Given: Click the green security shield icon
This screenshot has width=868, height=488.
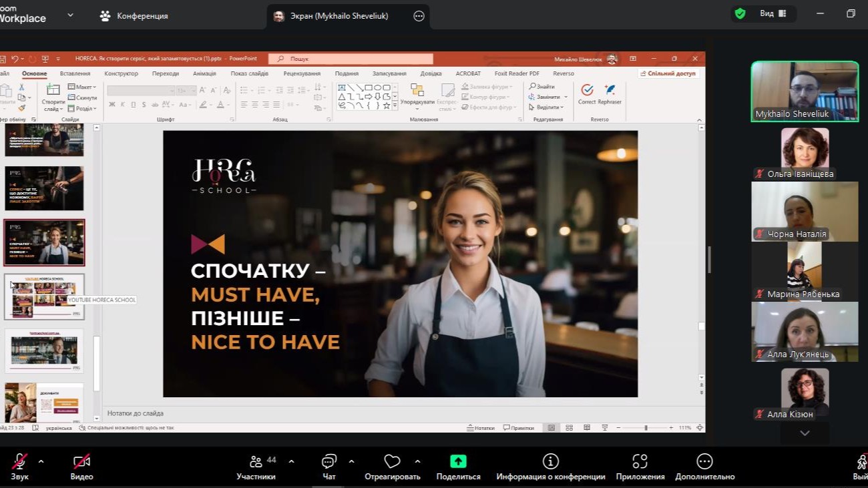Looking at the screenshot, I should tap(740, 13).
